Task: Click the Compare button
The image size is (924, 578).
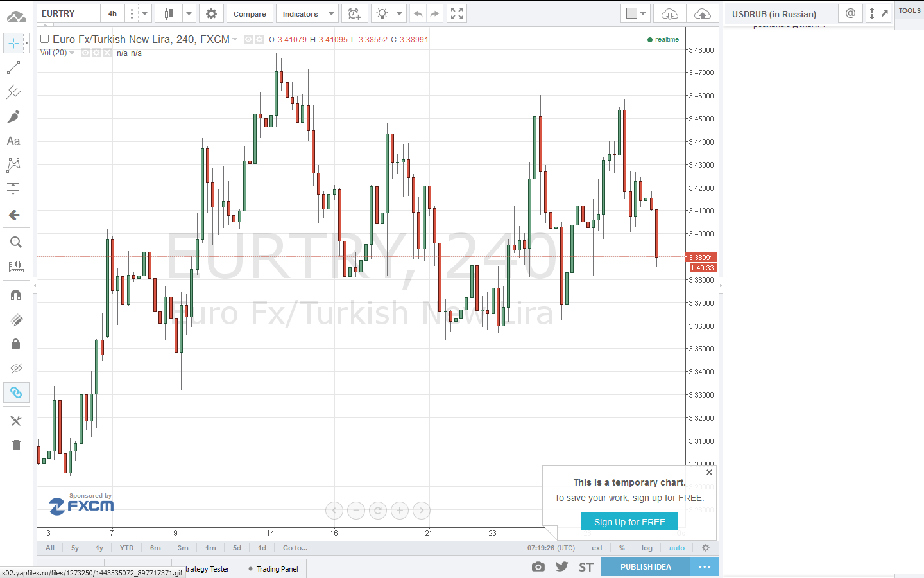Action: [250, 13]
